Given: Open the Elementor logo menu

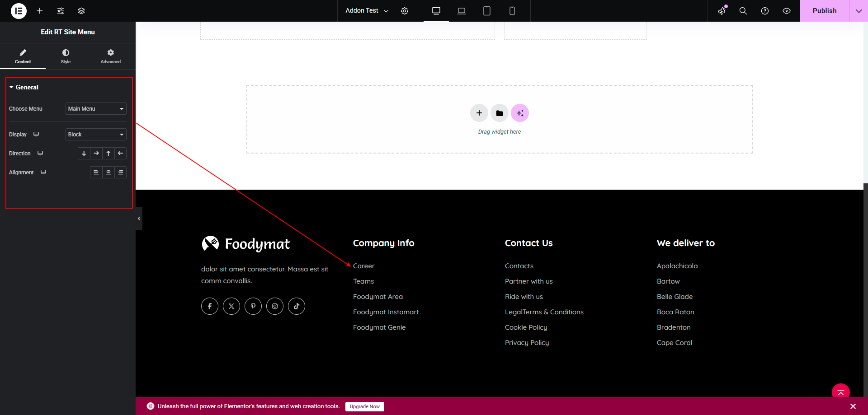Looking at the screenshot, I should click(x=19, y=11).
